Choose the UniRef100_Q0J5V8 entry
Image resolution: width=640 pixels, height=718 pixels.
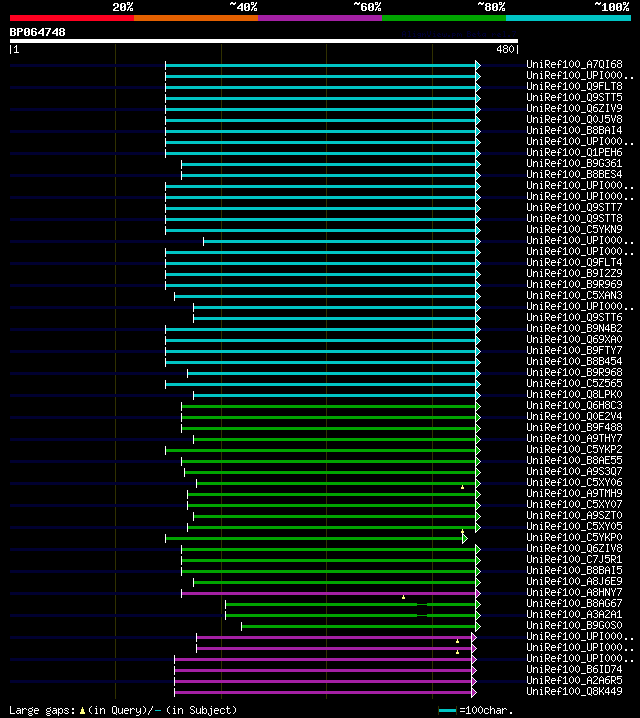point(574,119)
